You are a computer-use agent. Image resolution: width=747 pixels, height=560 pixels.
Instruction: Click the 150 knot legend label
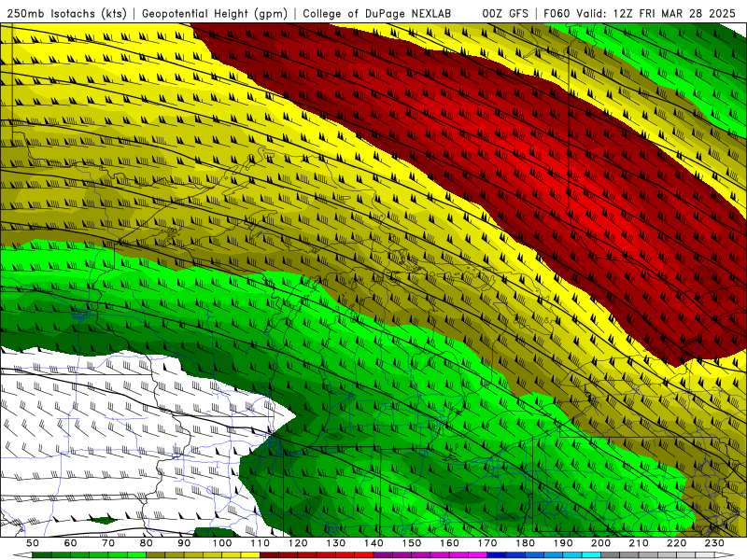tap(412, 543)
